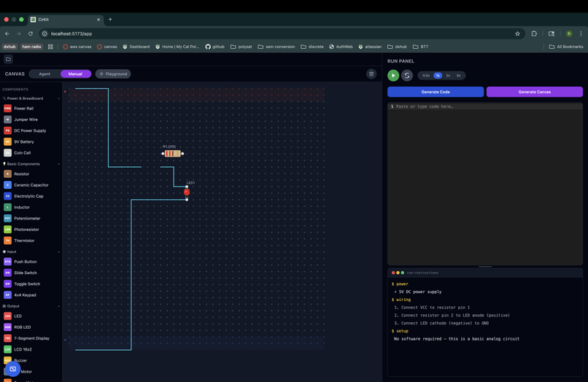
Task: Set simulation speed to 3x
Action: click(x=458, y=76)
